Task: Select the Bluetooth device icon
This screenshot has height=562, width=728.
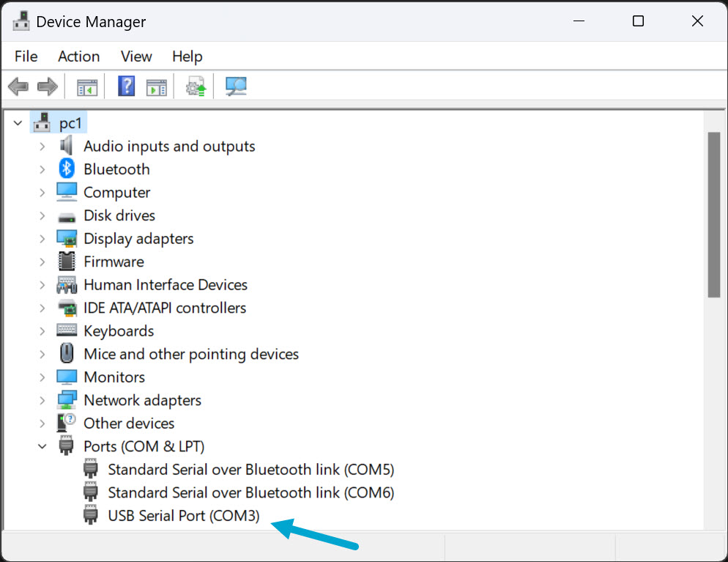Action: pyautogui.click(x=66, y=169)
